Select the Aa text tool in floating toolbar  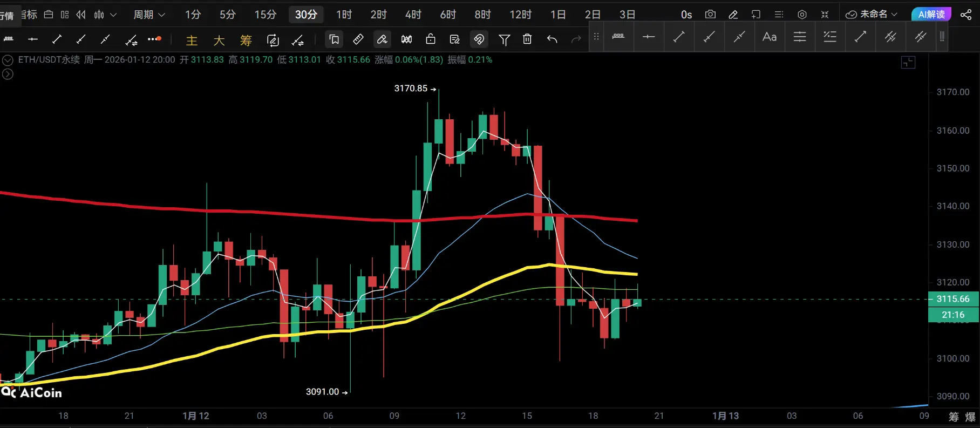(770, 37)
